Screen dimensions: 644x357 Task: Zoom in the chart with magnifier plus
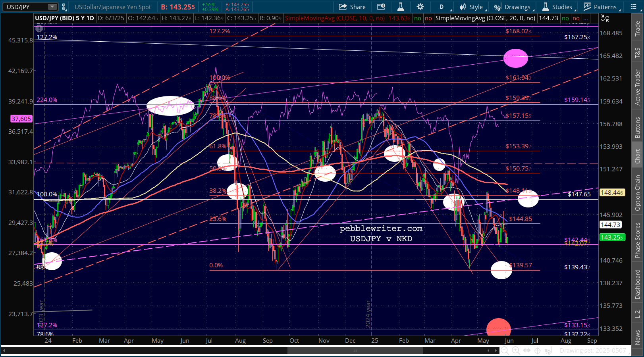tap(516, 351)
